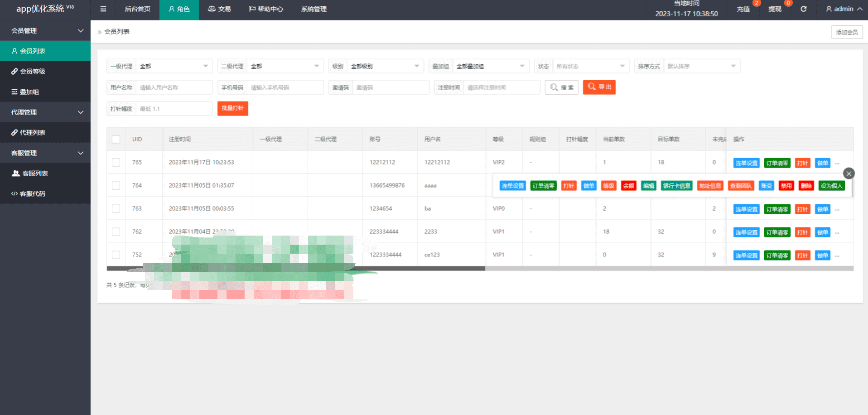Switch to the 交易 top menu
This screenshot has height=415, width=868.
[219, 9]
